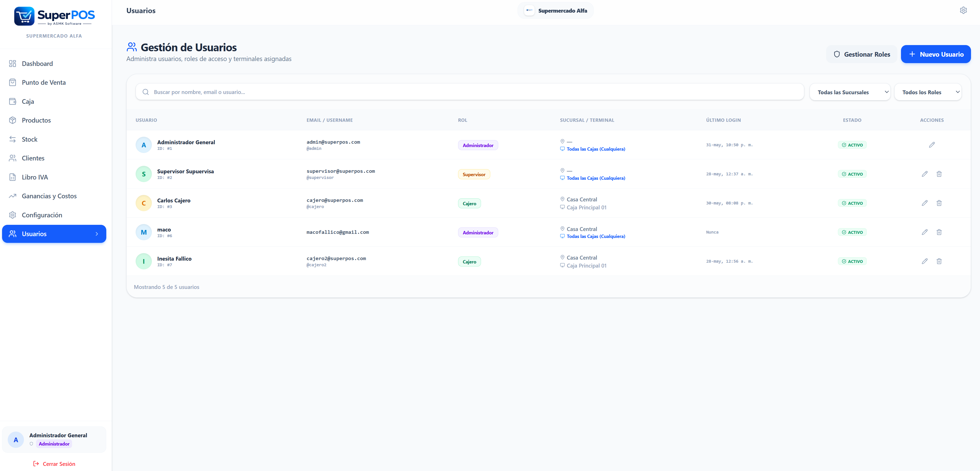Viewport: 980px width, 471px height.
Task: Click Cajero role badge for Inesita Fallico
Action: click(x=469, y=262)
